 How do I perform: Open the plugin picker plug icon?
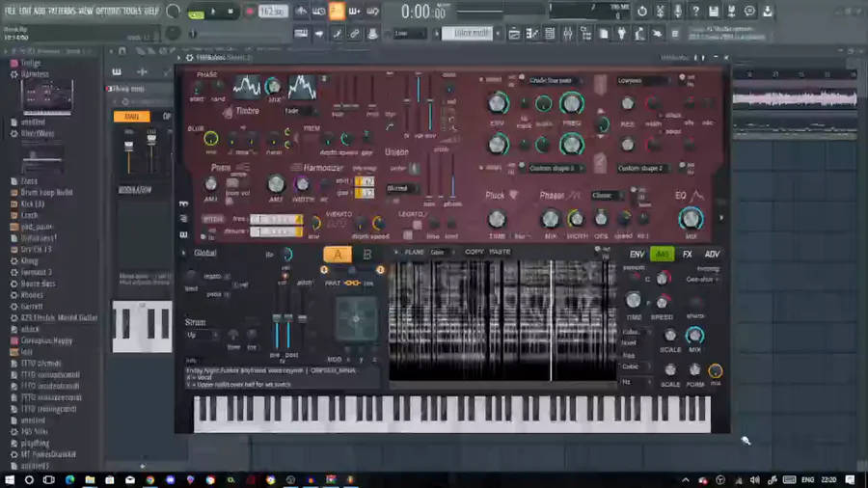(x=621, y=34)
